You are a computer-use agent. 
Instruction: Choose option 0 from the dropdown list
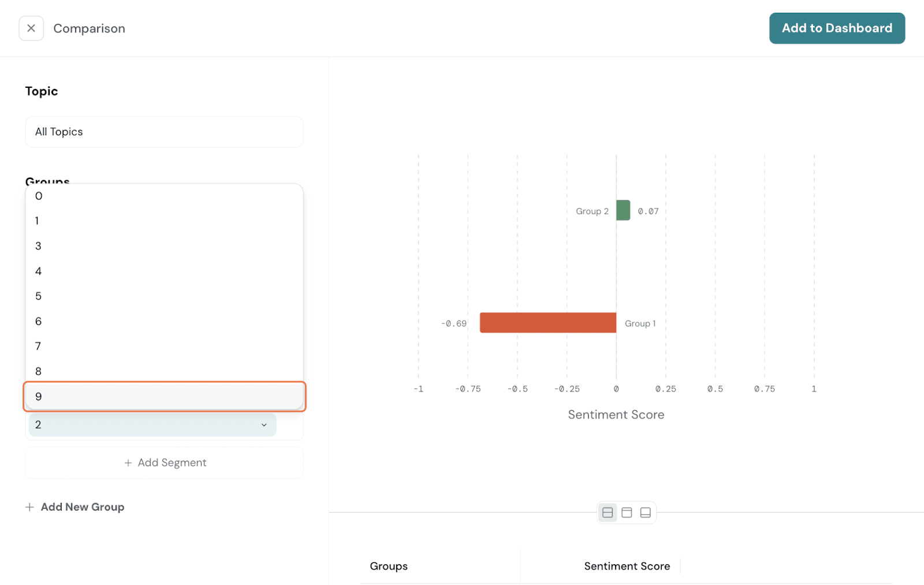(164, 196)
